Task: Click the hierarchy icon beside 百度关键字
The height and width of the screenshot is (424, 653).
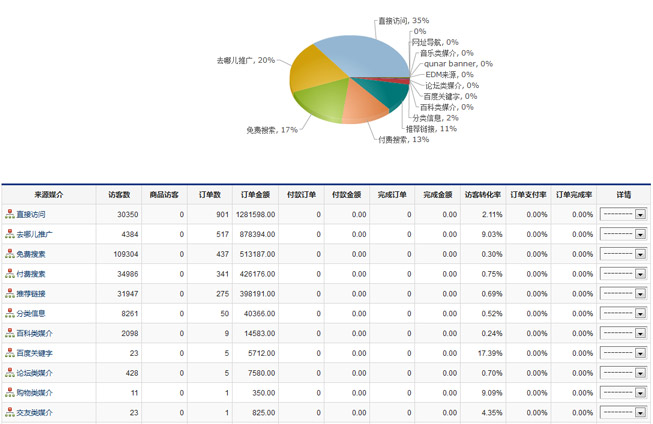Action: tap(10, 353)
